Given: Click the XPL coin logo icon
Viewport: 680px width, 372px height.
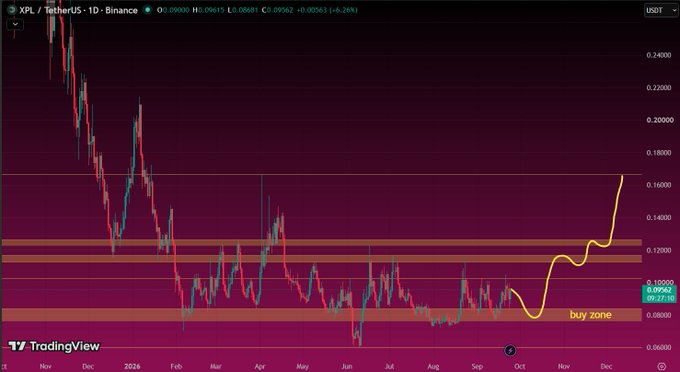Looking at the screenshot, I should 12,10.
